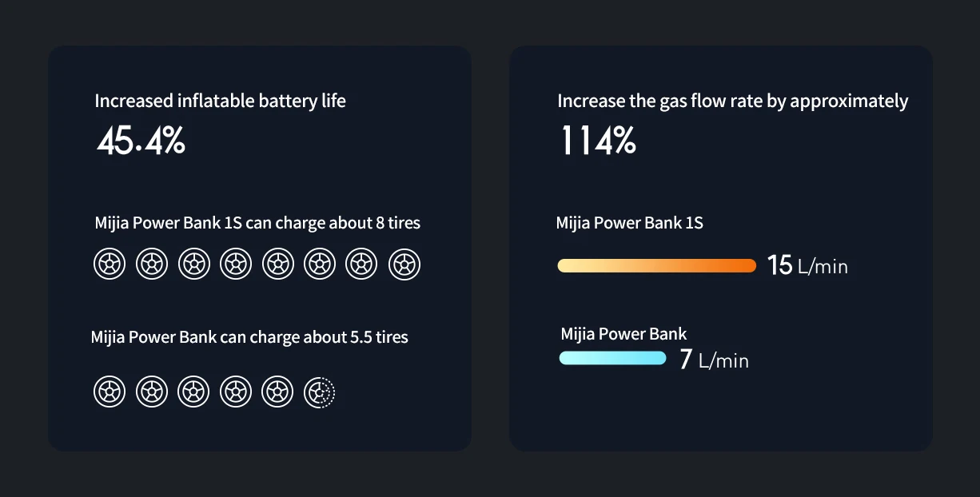The height and width of the screenshot is (497, 980).
Task: Click the first tire icon under the 5.5 tires row
Action: pos(110,392)
